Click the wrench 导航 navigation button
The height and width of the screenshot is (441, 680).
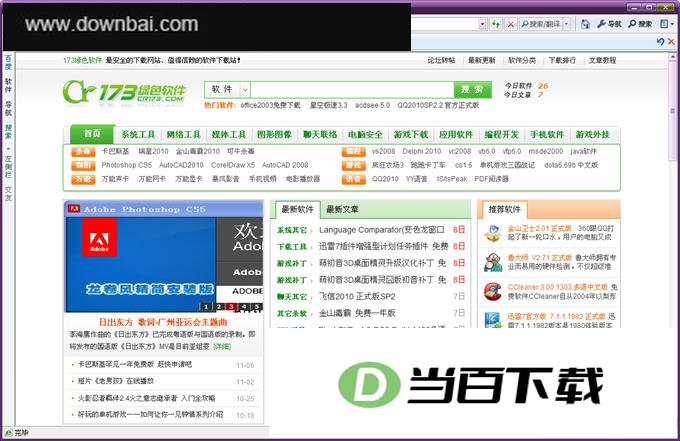point(609,24)
